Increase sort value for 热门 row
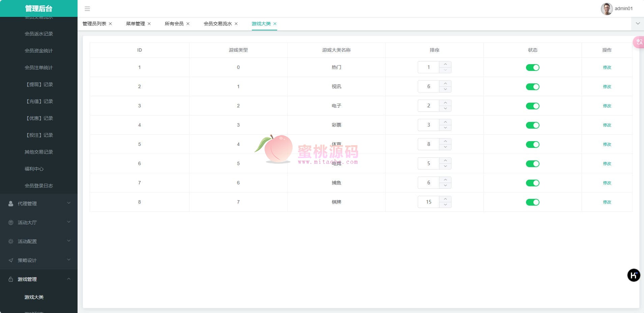 click(x=445, y=64)
